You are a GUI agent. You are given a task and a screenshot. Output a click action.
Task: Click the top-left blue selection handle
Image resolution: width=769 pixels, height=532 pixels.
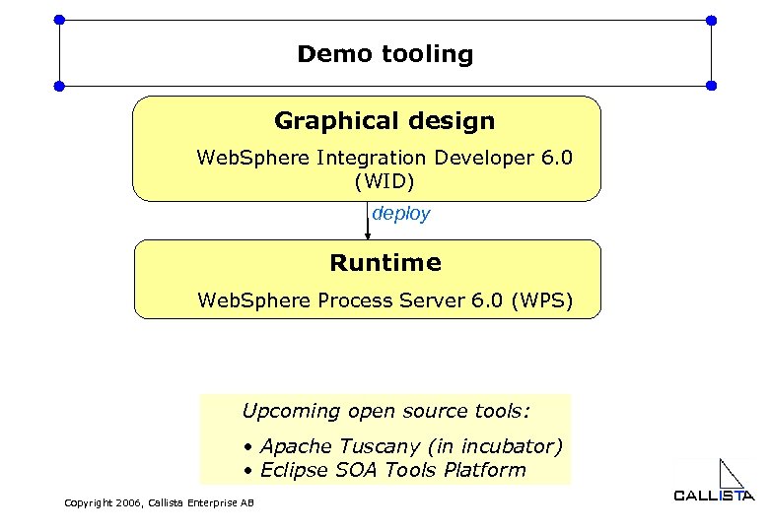pos(59,20)
